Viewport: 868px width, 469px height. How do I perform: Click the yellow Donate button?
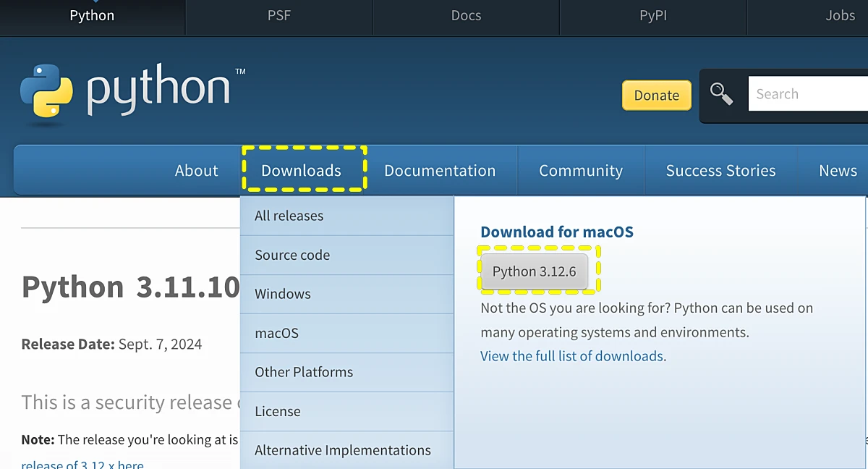pyautogui.click(x=657, y=96)
